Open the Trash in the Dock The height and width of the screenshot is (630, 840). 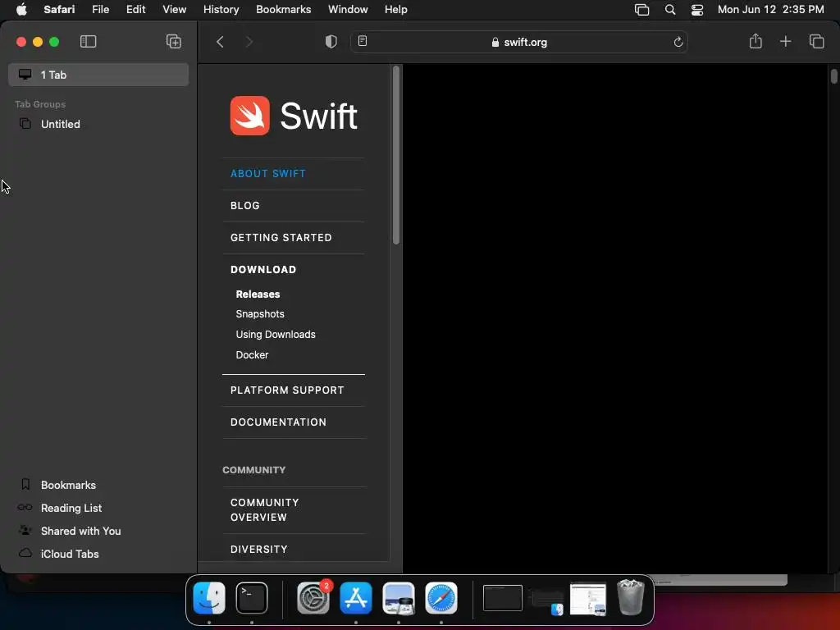(631, 597)
